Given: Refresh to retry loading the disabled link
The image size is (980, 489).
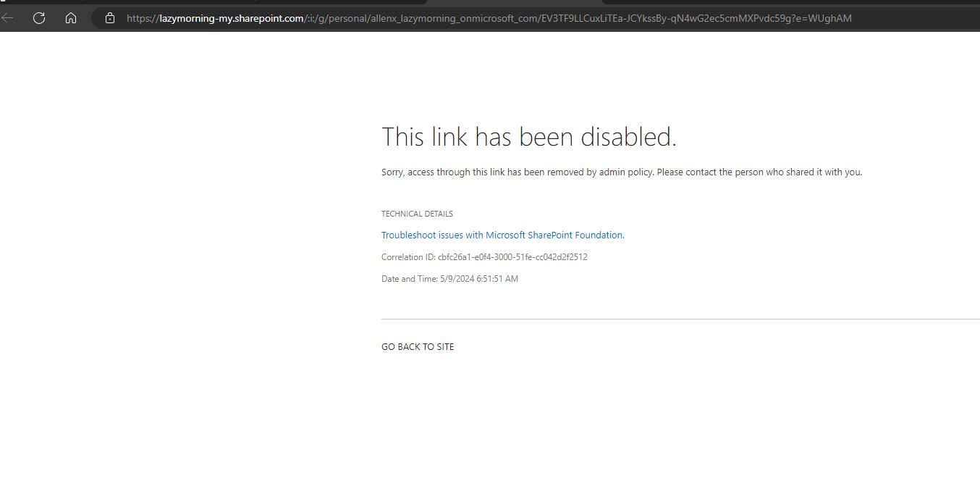Looking at the screenshot, I should tap(38, 18).
